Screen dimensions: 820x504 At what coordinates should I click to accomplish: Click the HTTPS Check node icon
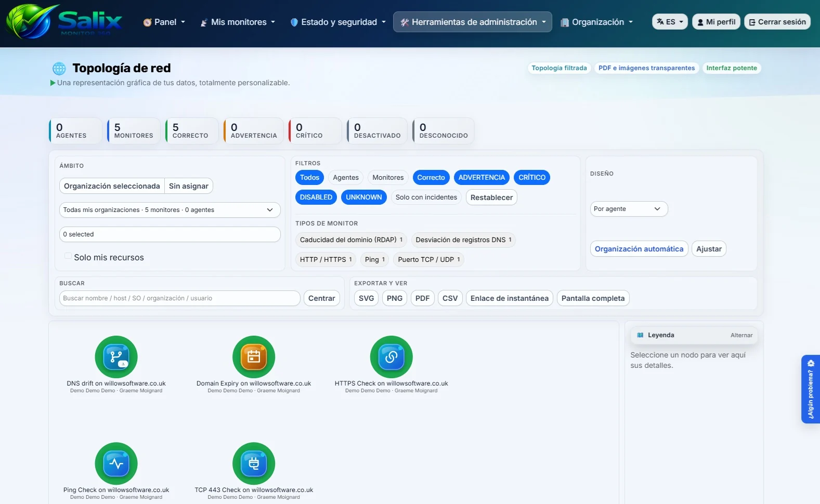[x=391, y=357]
